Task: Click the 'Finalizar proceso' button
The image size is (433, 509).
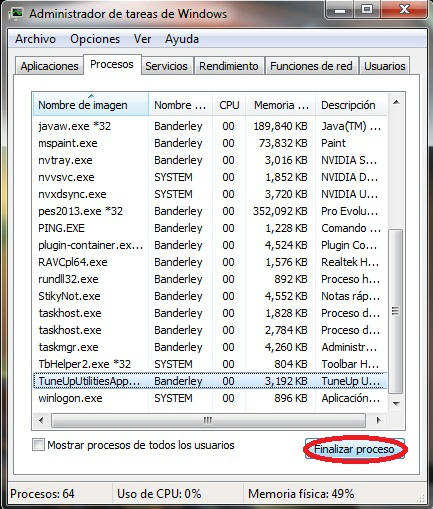Action: [355, 449]
